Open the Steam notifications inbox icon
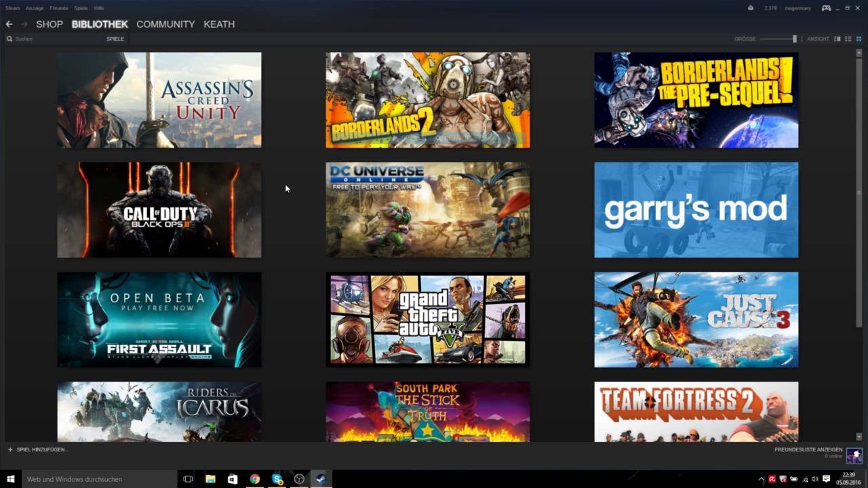 [751, 8]
